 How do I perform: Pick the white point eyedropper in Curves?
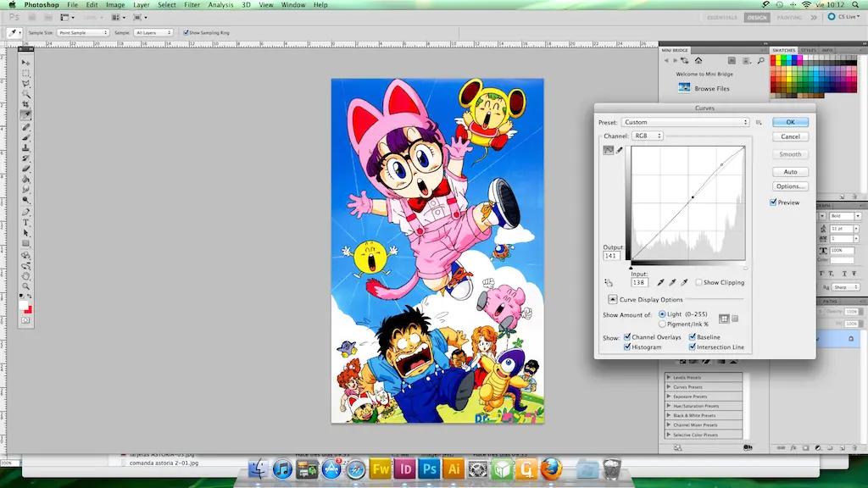point(684,283)
